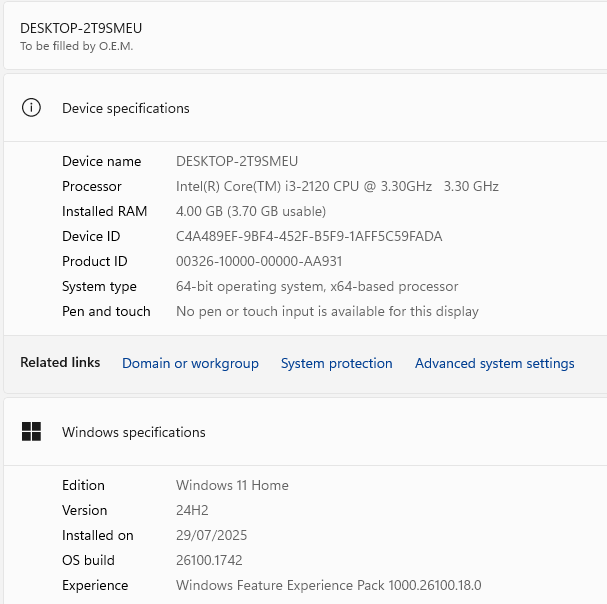Click the Edition value Windows 11 Home
Viewport: 607px width, 604px height.
click(232, 485)
